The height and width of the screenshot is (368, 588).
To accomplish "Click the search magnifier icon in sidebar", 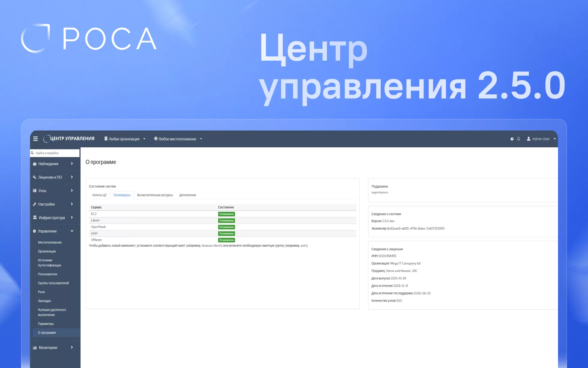I will [x=32, y=153].
